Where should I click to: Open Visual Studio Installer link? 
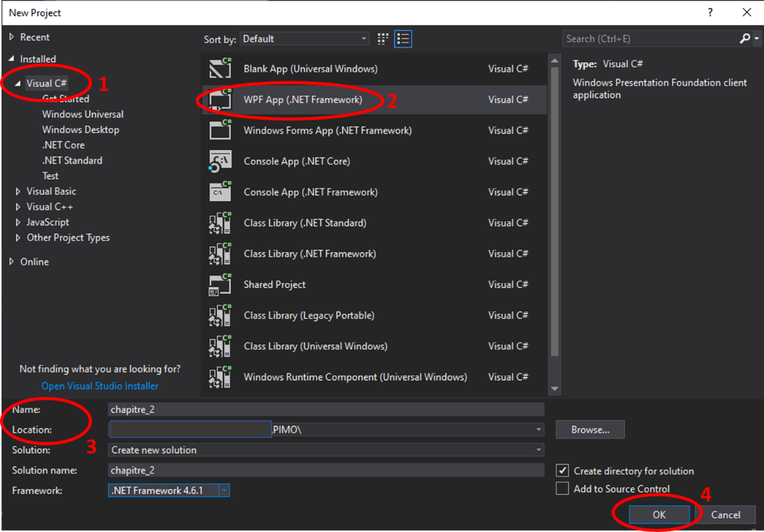pos(100,386)
